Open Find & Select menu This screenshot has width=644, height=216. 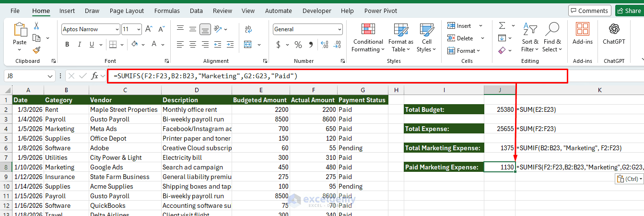[x=552, y=38]
